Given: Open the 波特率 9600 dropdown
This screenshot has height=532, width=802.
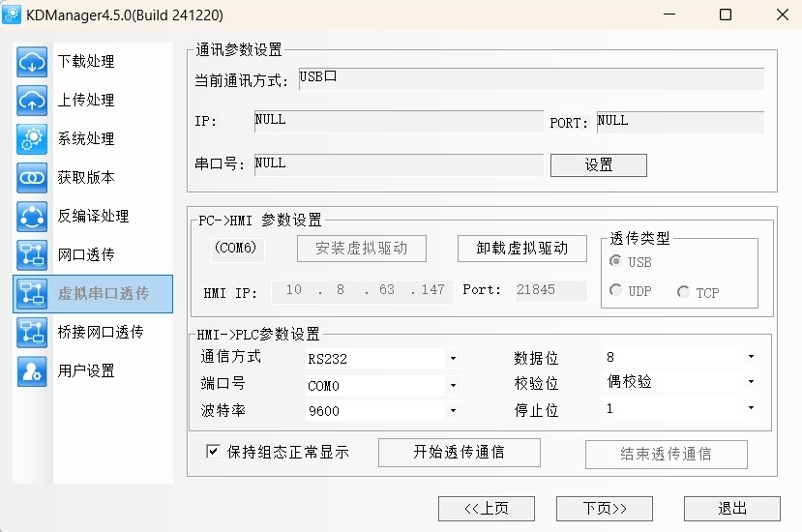Looking at the screenshot, I should click(383, 411).
